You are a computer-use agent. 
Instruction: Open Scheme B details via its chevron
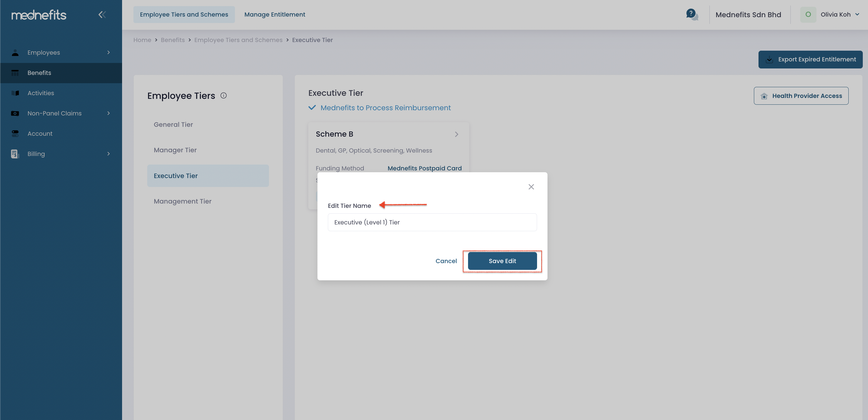457,134
